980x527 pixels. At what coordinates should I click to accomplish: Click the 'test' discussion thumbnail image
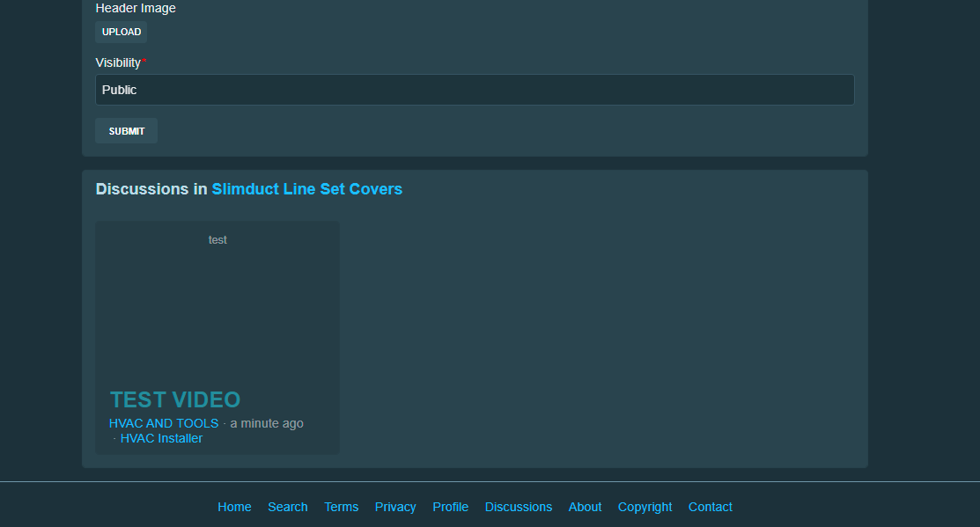pyautogui.click(x=217, y=299)
